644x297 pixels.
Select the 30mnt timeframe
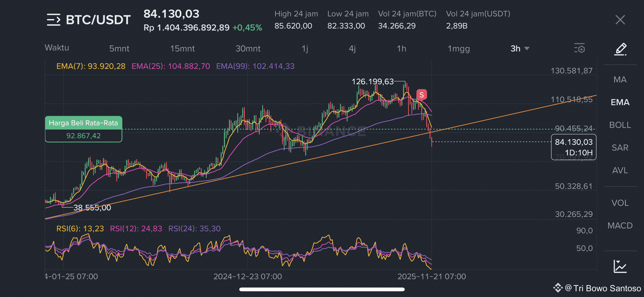click(248, 48)
